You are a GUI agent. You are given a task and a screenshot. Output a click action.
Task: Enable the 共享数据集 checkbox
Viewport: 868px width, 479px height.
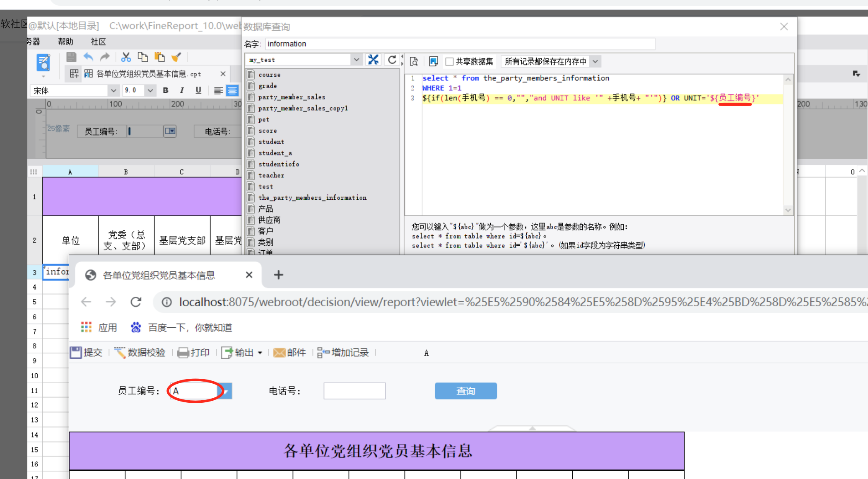(449, 62)
